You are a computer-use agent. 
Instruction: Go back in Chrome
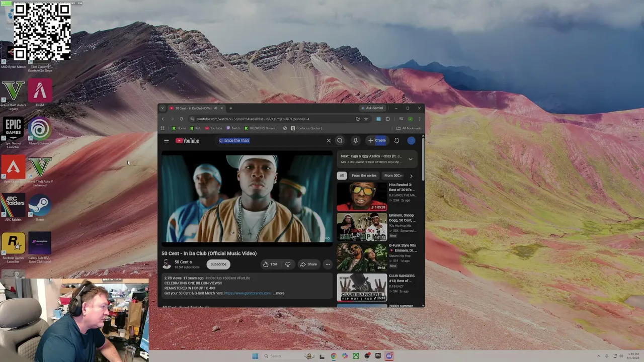(x=163, y=119)
